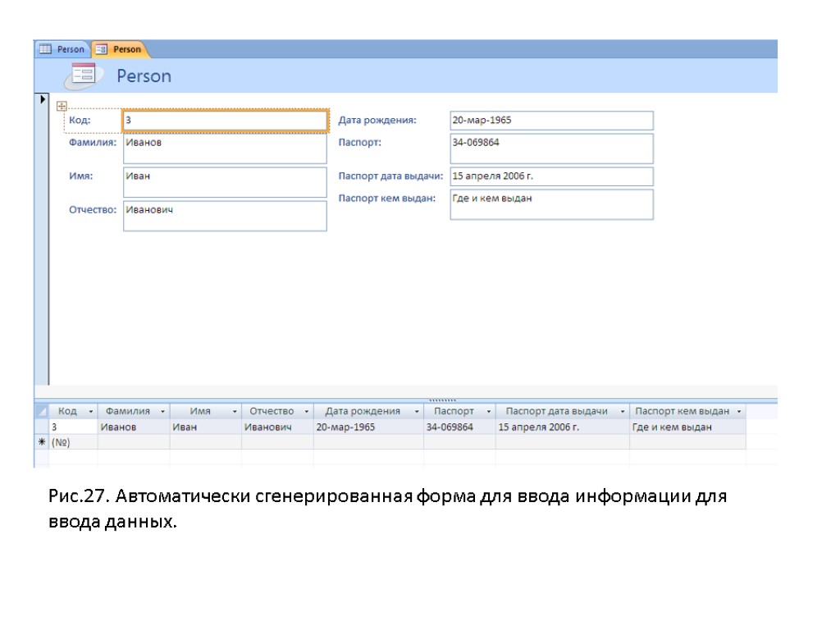Click the Паспорт кем выдан field
Image resolution: width=840 pixels, height=630 pixels.
coord(552,204)
